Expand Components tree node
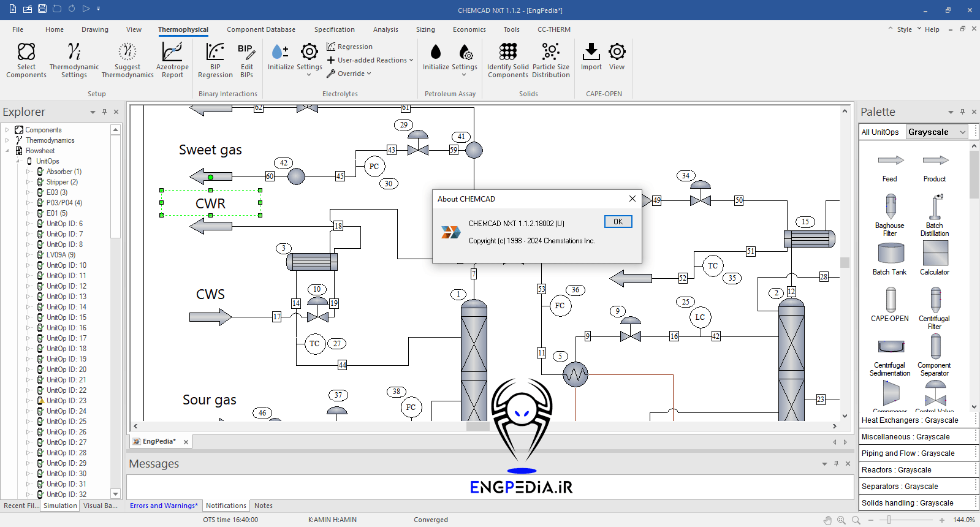The height and width of the screenshot is (527, 980). [x=7, y=130]
